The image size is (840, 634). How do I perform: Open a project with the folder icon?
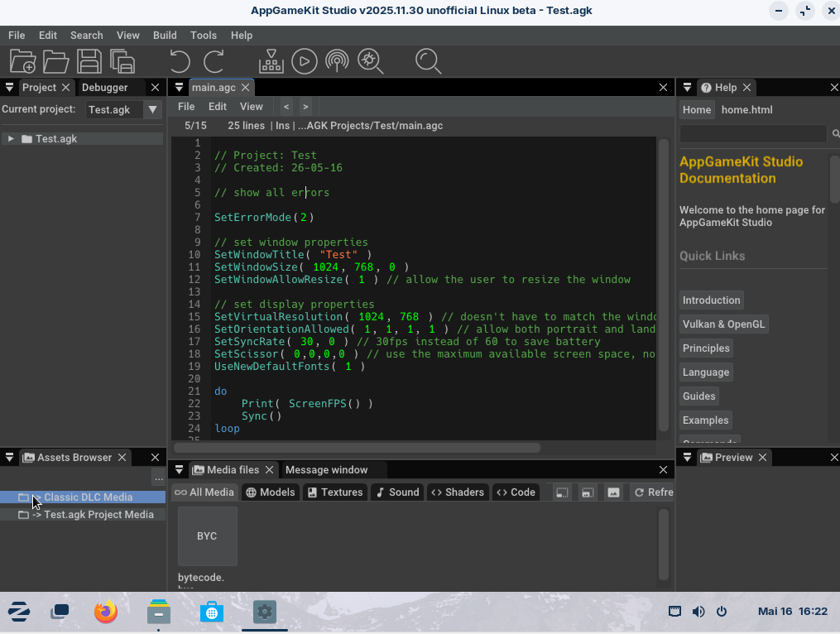[55, 61]
